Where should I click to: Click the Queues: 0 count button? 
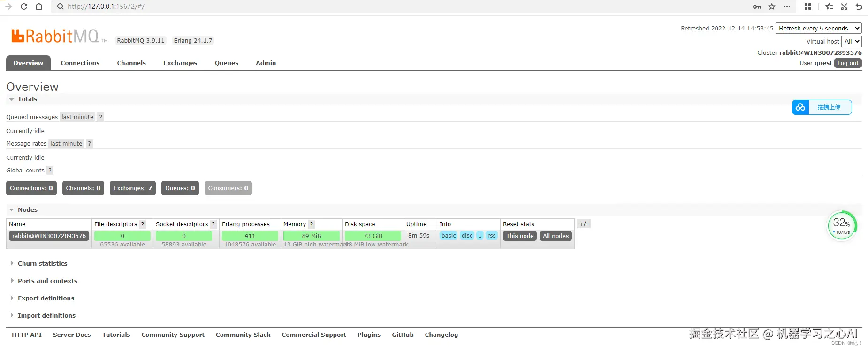pyautogui.click(x=180, y=188)
